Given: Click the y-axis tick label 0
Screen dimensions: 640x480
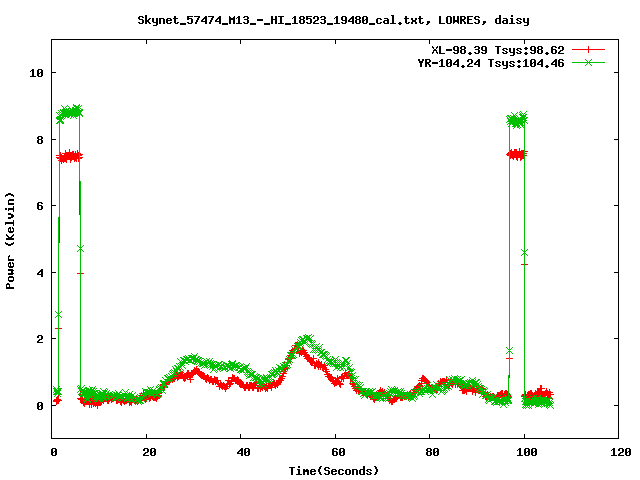Looking at the screenshot, I should (40, 406).
